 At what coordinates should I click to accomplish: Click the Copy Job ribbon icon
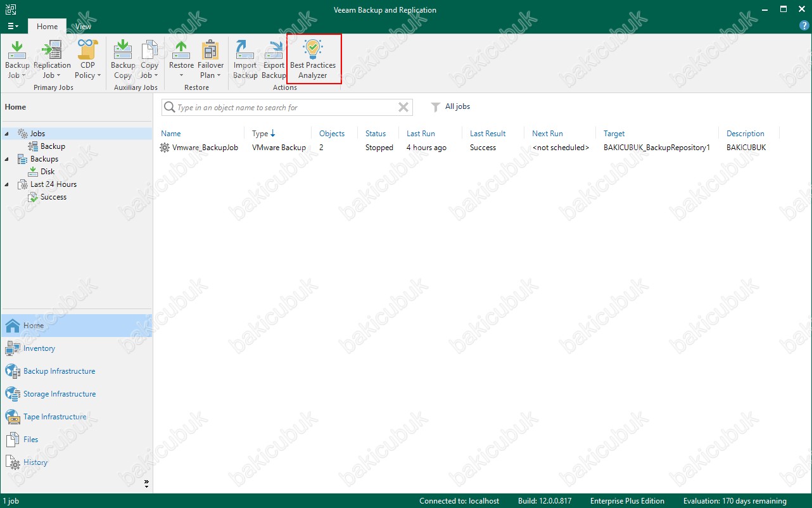[149, 50]
